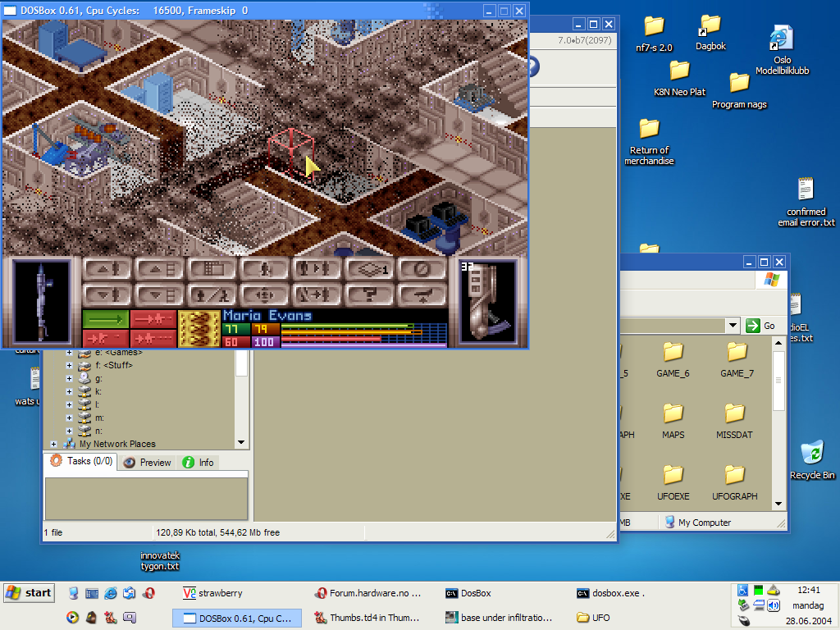Viewport: 840px width, 630px height.
Task: Lower view level down button
Action: click(x=159, y=294)
